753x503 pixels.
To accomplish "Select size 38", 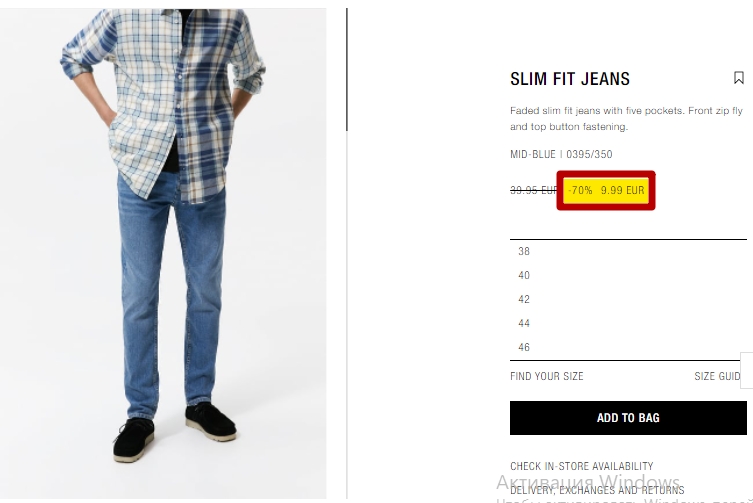I will (628, 251).
